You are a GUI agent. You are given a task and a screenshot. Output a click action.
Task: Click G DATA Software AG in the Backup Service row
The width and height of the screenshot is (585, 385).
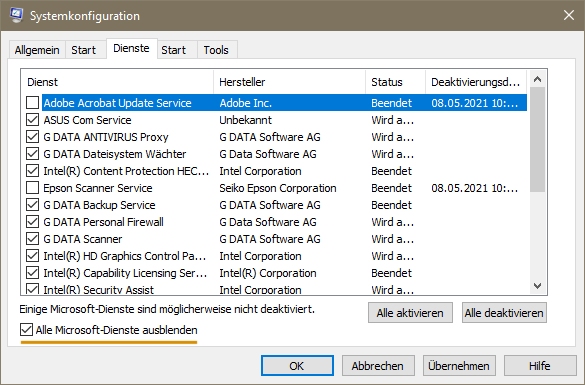click(x=270, y=205)
